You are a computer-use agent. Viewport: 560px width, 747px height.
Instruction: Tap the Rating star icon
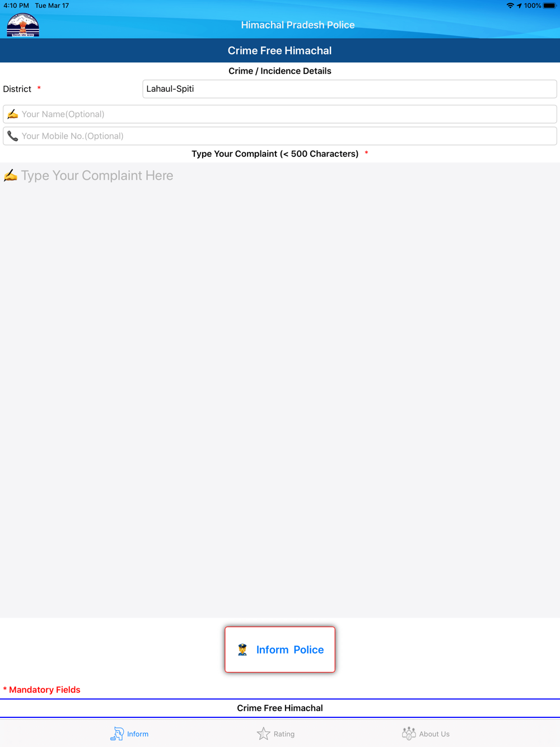coord(263,734)
